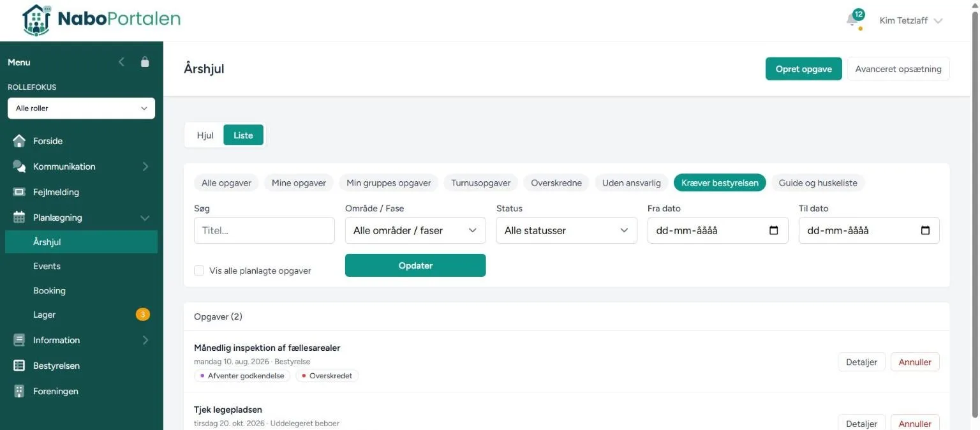980x430 pixels.
Task: Open the Alle roller role dropdown
Action: coord(81,108)
